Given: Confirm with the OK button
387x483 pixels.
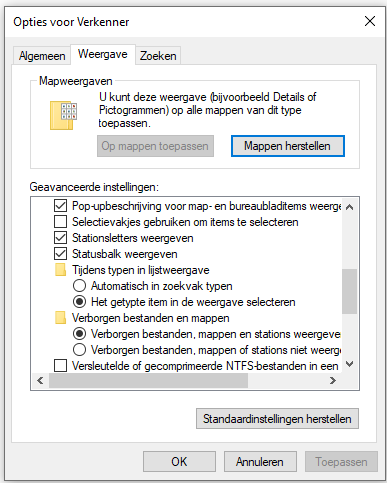Looking at the screenshot, I should coord(179,462).
